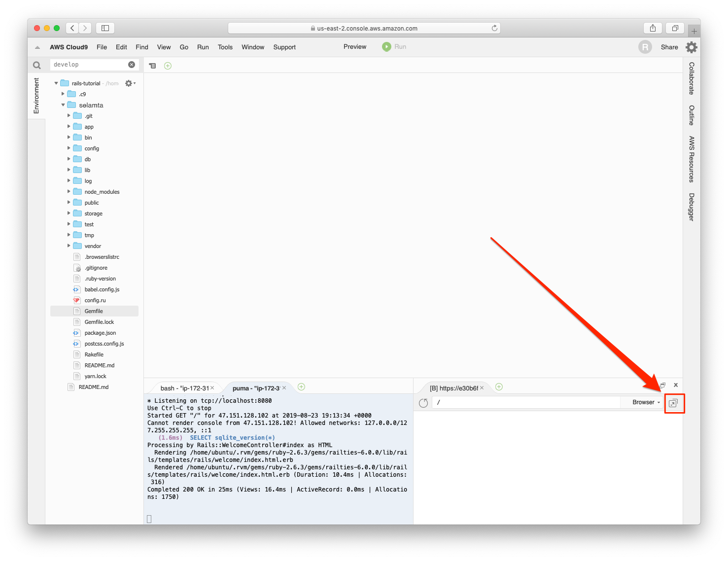Click the preview URL path field
Image resolution: width=728 pixels, height=561 pixels.
[x=525, y=402]
